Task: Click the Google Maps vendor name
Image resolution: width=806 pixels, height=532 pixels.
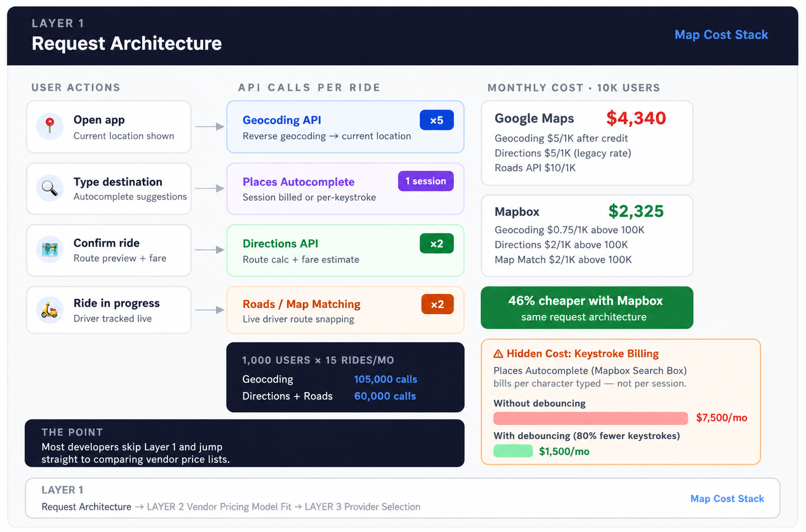Action: 534,119
